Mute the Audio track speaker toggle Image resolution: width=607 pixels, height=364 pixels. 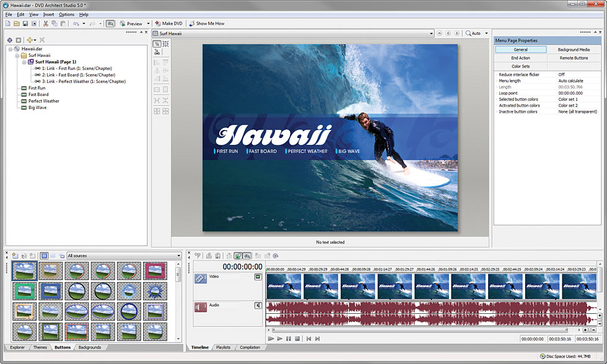coord(258,305)
